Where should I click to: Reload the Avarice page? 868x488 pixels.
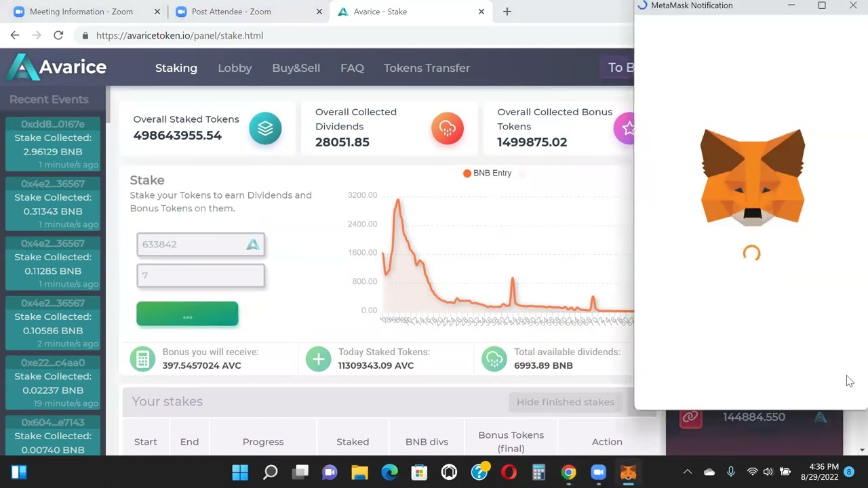point(58,35)
